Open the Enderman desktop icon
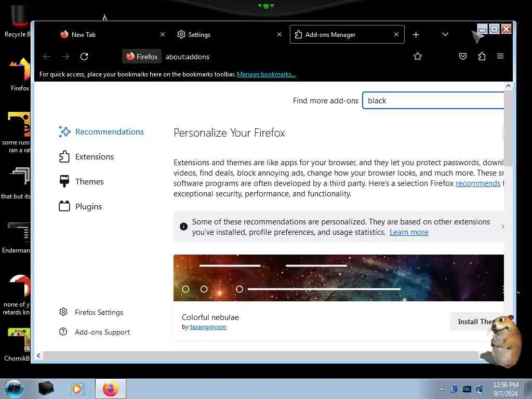Screen dimensions: 532x399 17,237
